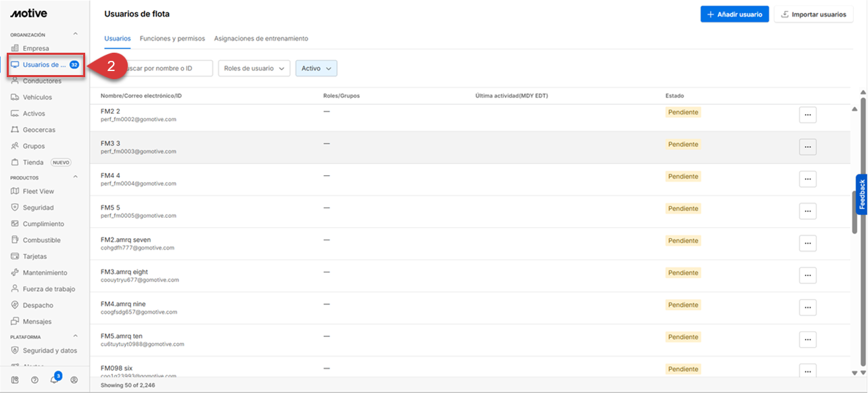Open actions menu for FM4 4

click(x=808, y=179)
